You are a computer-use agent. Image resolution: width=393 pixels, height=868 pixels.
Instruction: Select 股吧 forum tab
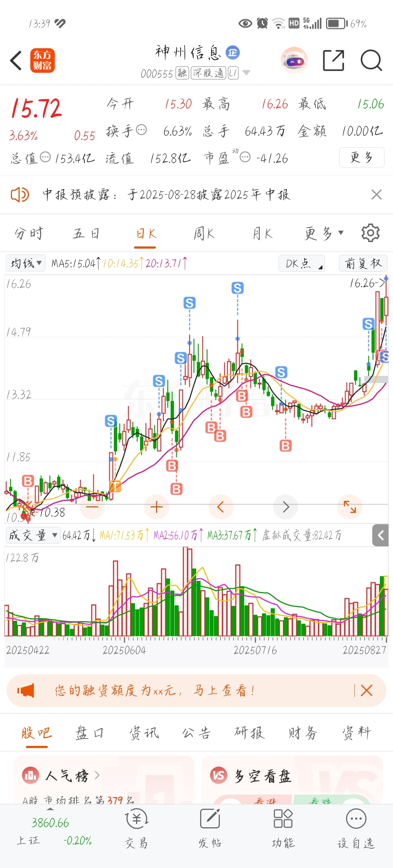[x=36, y=733]
